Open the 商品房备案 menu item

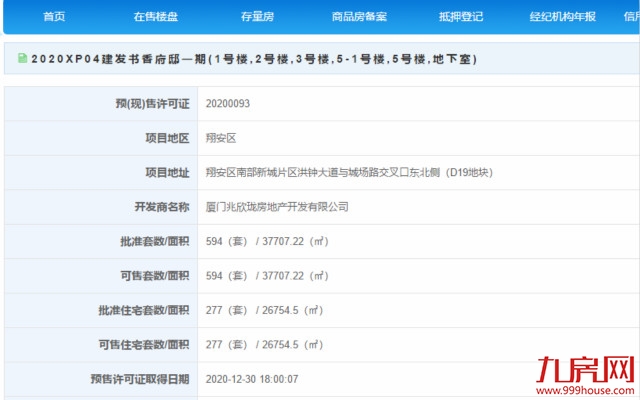[x=359, y=16]
